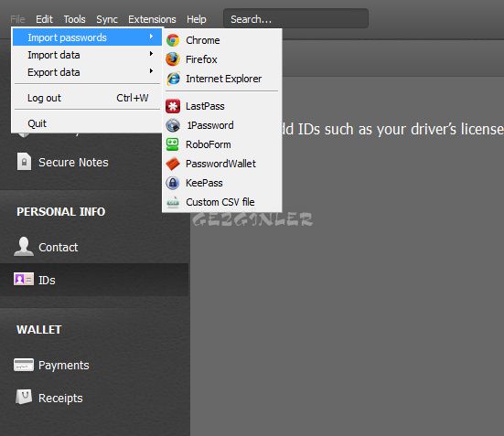Select IDs in the Personal Info section

click(95, 280)
